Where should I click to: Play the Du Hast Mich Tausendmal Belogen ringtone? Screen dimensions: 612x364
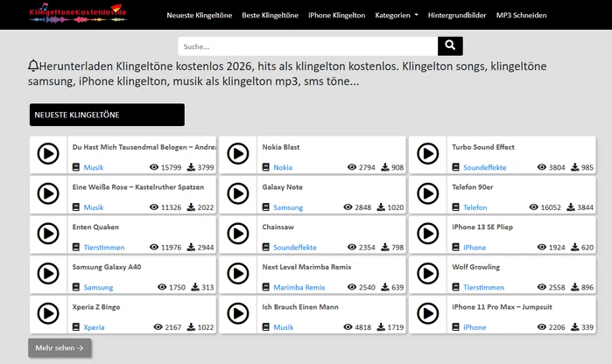[x=48, y=154]
